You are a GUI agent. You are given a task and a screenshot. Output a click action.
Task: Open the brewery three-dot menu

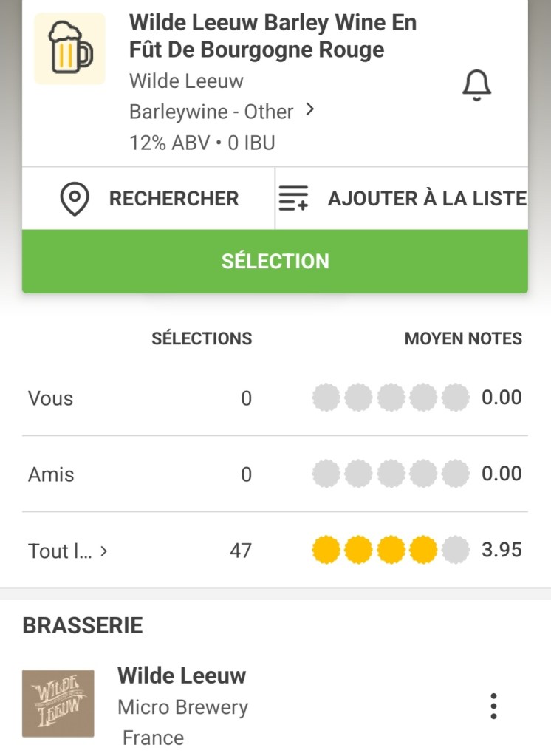click(493, 706)
